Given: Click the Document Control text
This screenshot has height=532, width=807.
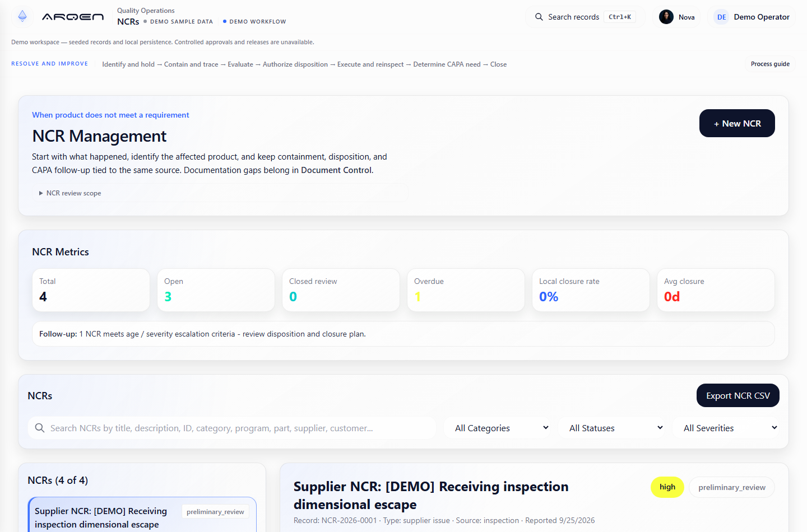Looking at the screenshot, I should coord(336,170).
